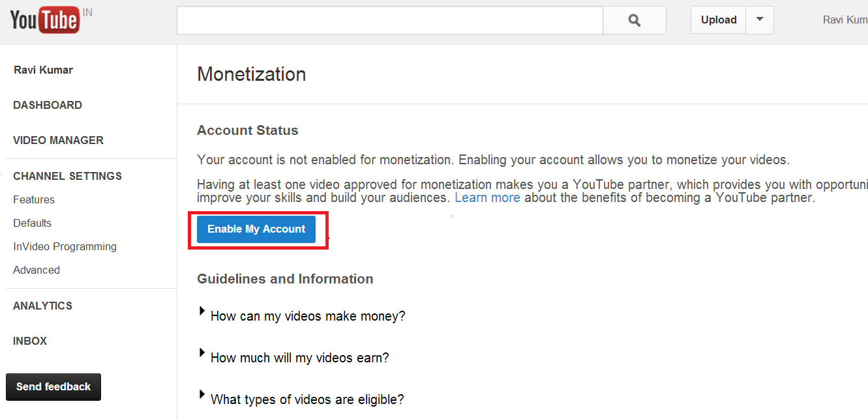Open the dropdown arrow beside Upload

coord(759,20)
